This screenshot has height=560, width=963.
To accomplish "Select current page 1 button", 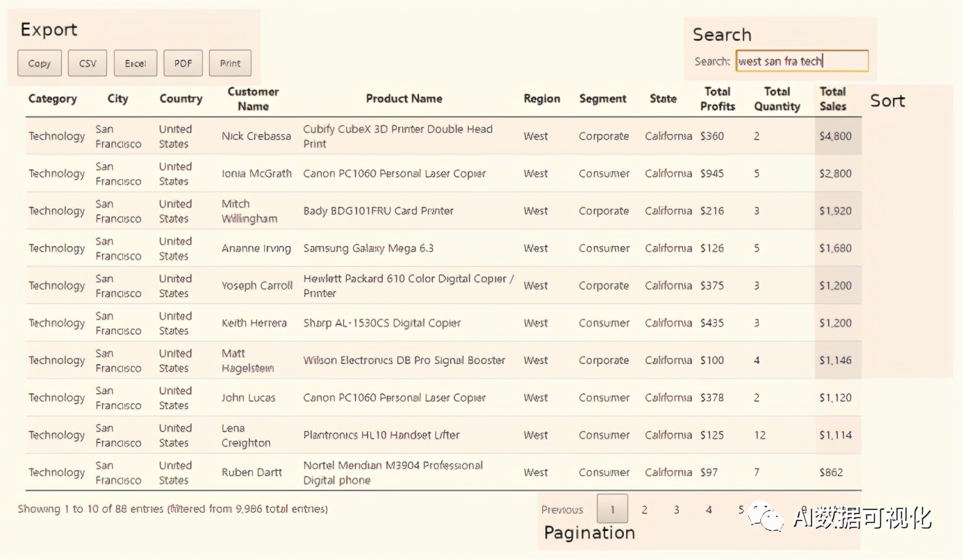I will (612, 509).
